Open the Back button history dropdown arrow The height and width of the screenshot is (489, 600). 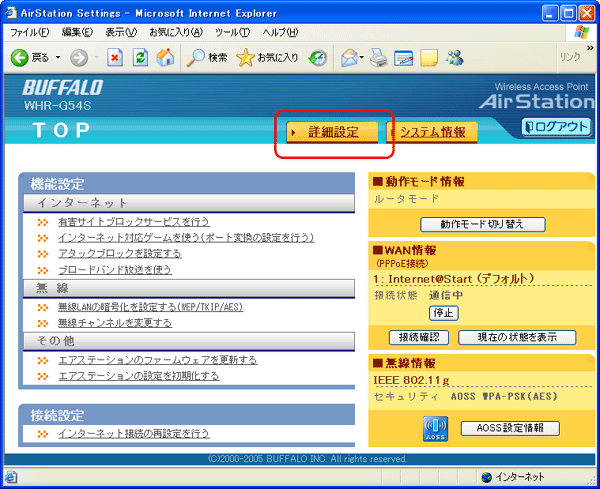click(58, 58)
